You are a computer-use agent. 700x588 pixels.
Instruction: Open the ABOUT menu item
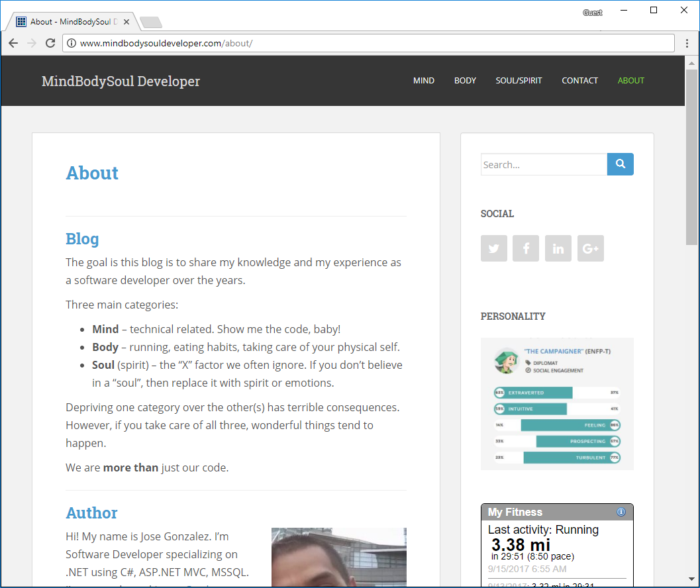point(631,80)
